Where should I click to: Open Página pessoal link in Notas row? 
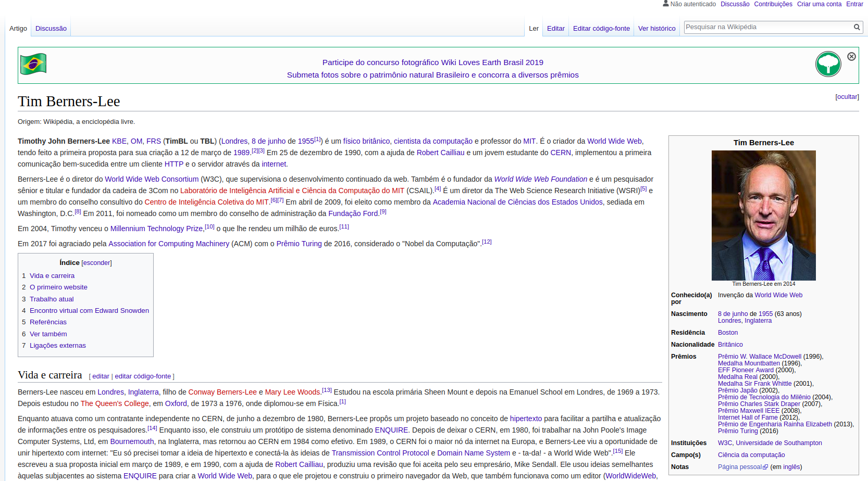tap(740, 467)
